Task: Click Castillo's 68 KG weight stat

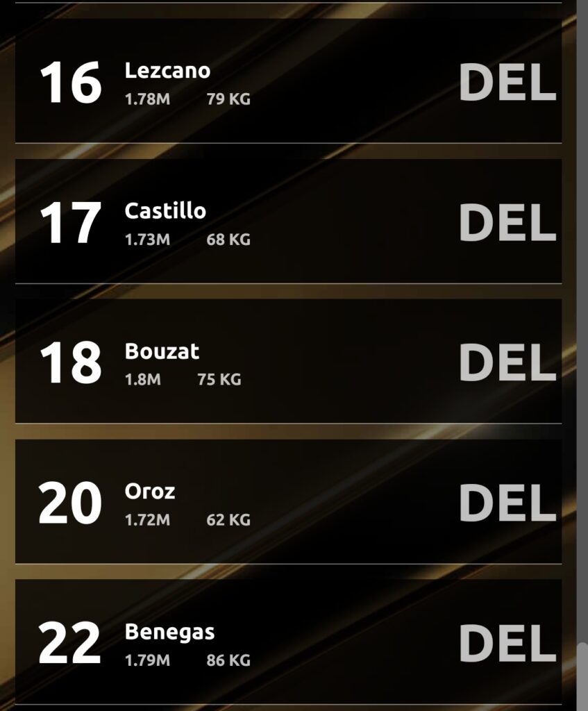Action: pyautogui.click(x=228, y=240)
